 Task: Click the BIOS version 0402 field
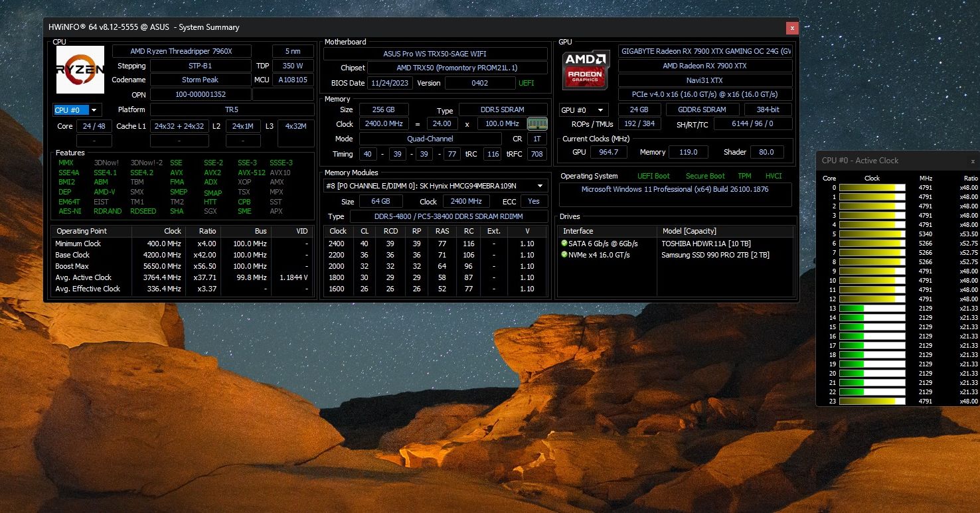479,83
